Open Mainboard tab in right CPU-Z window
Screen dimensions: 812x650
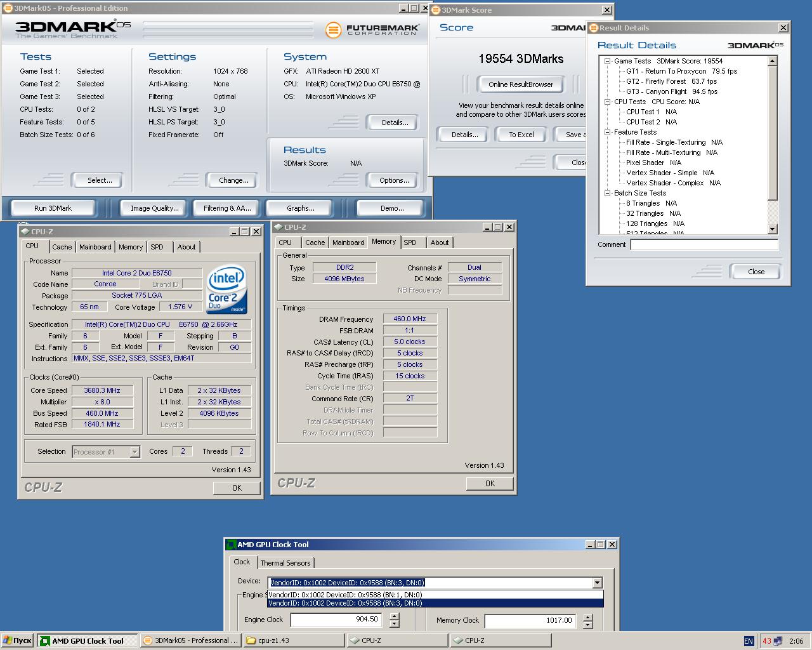pos(348,242)
